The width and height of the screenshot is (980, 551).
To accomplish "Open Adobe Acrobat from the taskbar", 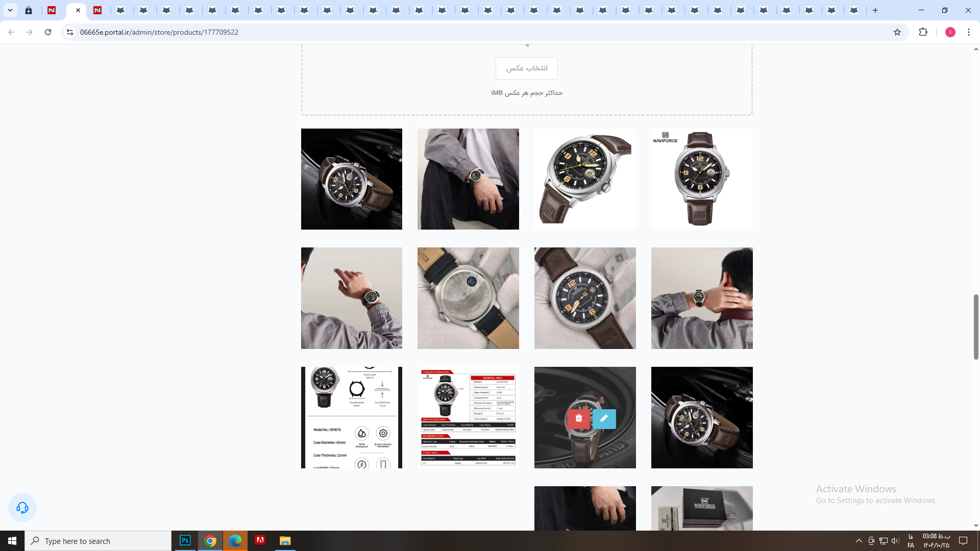I will (x=260, y=541).
